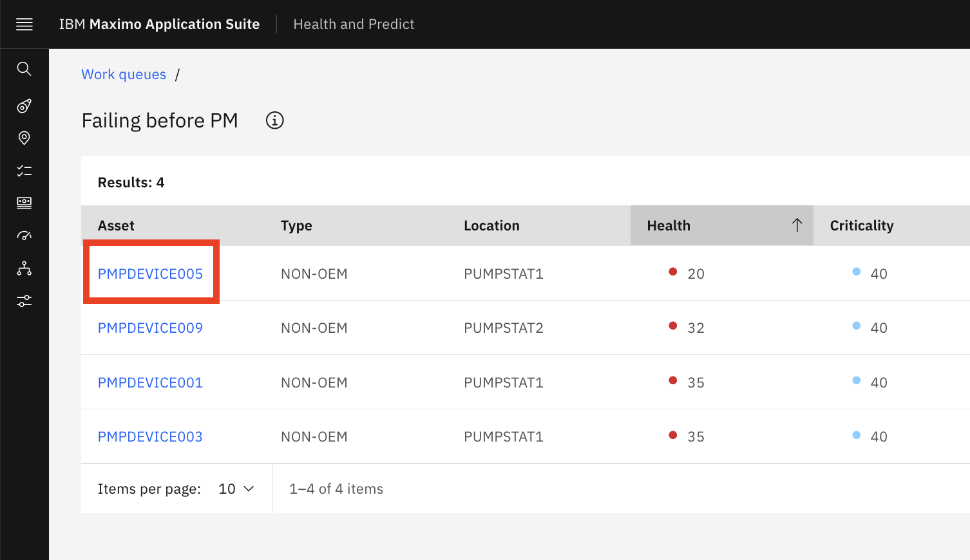The height and width of the screenshot is (560, 970).
Task: Click health 35 in PMPDEVICE003 row
Action: coord(696,436)
